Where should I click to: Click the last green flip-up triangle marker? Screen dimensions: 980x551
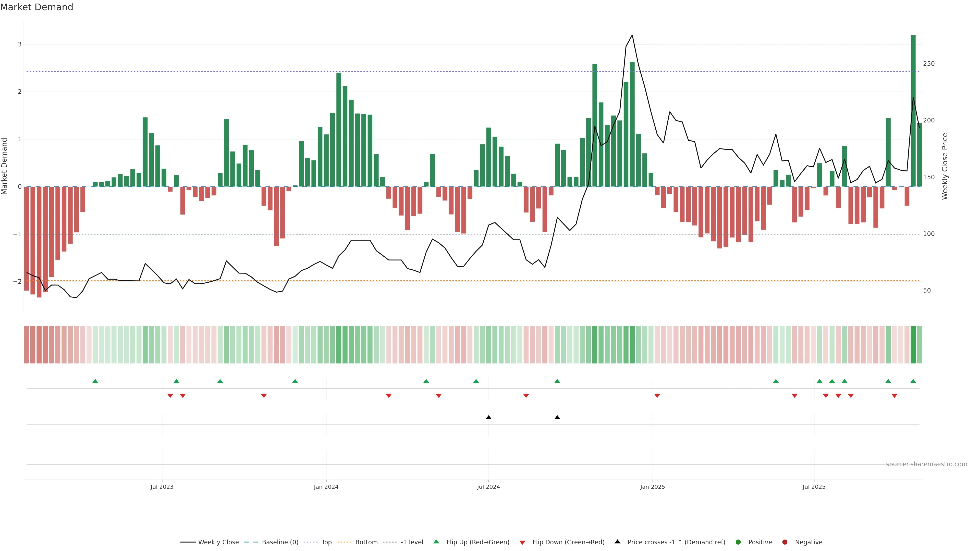coord(913,381)
